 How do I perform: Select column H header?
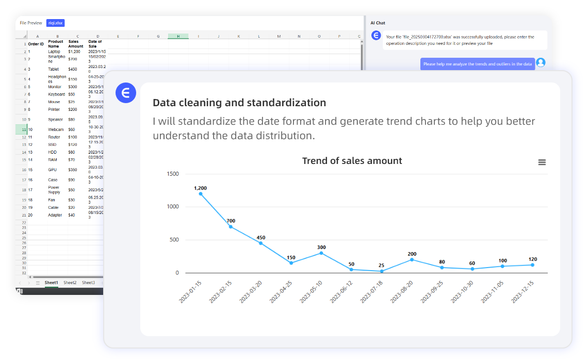coord(178,37)
